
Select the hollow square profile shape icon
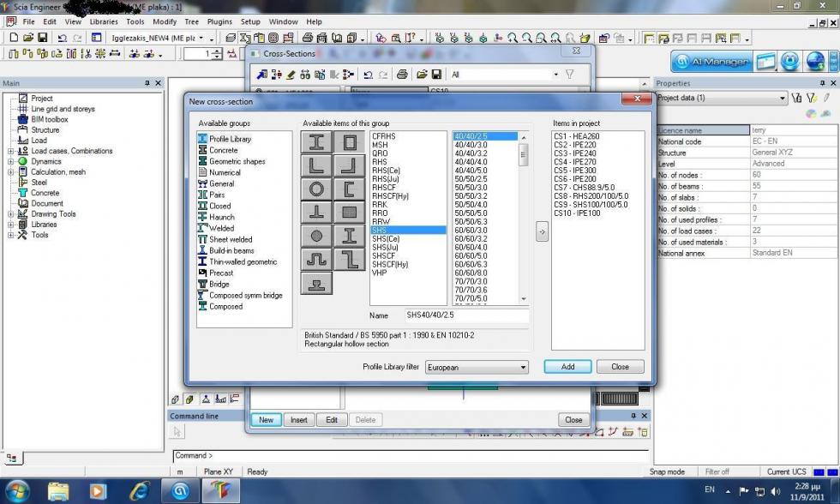coord(350,142)
